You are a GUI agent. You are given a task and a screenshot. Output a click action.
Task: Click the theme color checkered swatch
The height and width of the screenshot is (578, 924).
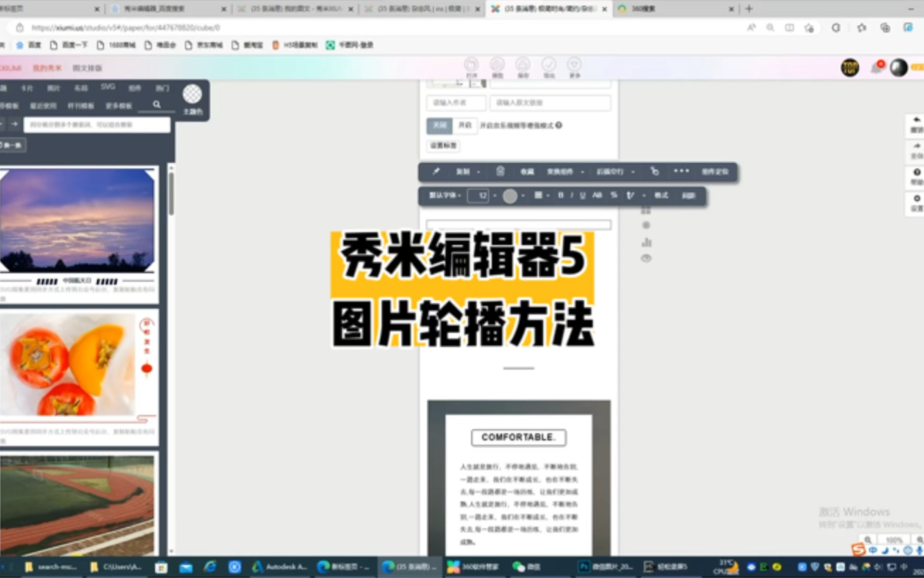coord(192,94)
